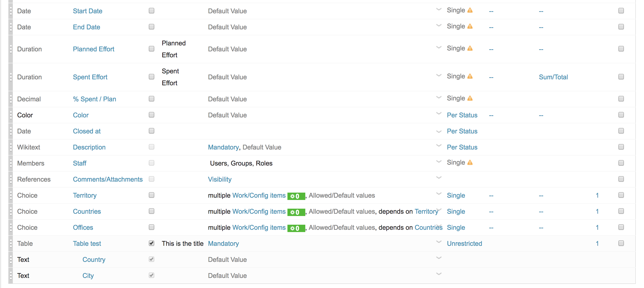
Task: Click the warning icon on the Spent Effort row
Action: pyautogui.click(x=470, y=76)
